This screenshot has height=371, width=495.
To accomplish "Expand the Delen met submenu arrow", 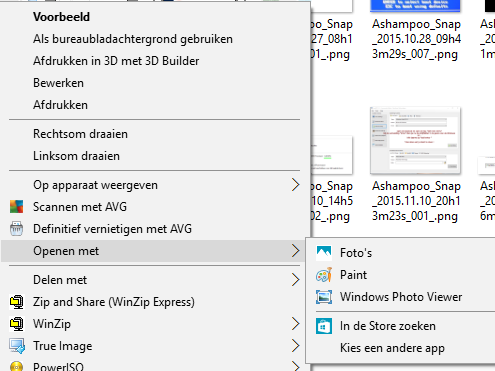I will [x=295, y=280].
